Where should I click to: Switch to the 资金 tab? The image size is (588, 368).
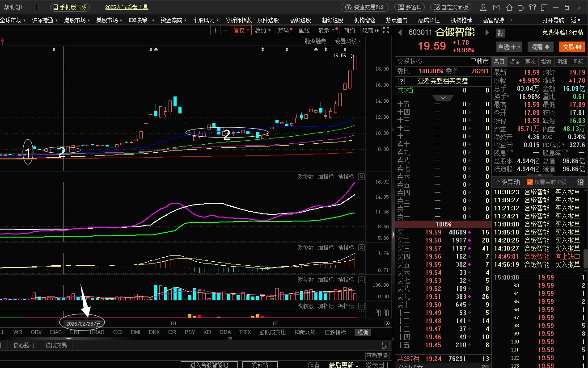click(515, 62)
